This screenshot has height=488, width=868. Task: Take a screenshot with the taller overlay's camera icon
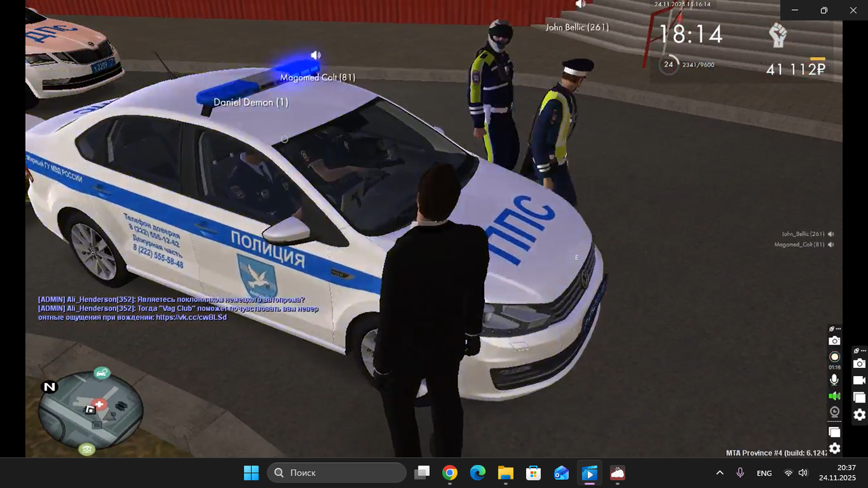[x=835, y=340]
